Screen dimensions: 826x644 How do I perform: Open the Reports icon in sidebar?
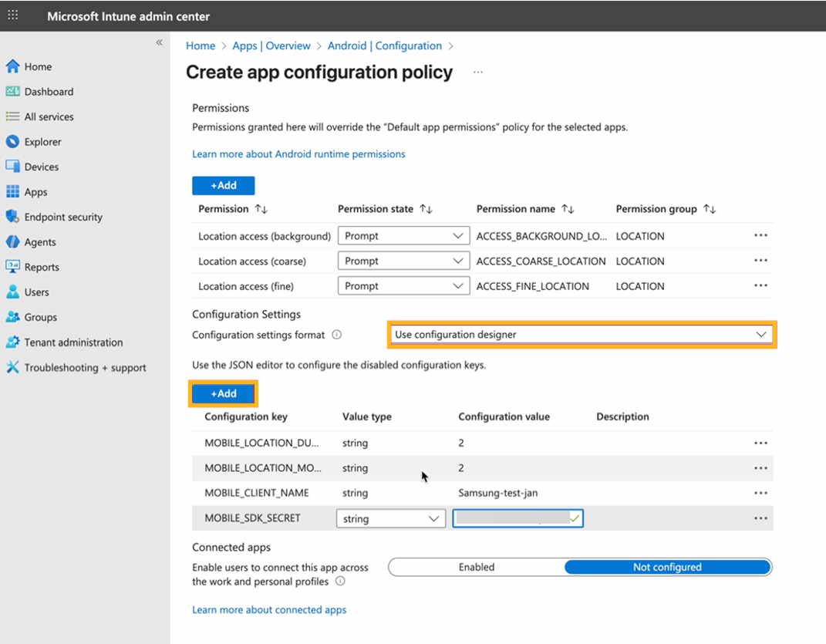[x=12, y=267]
